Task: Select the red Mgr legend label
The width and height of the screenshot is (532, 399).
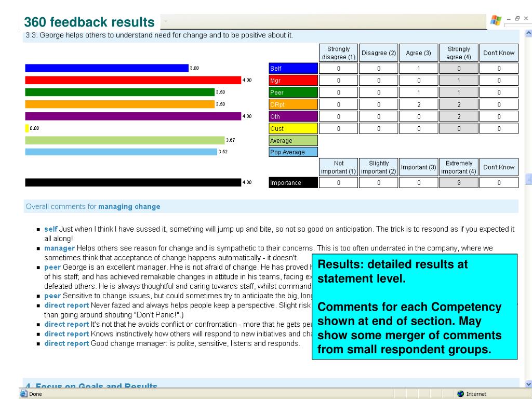Action: (x=293, y=81)
